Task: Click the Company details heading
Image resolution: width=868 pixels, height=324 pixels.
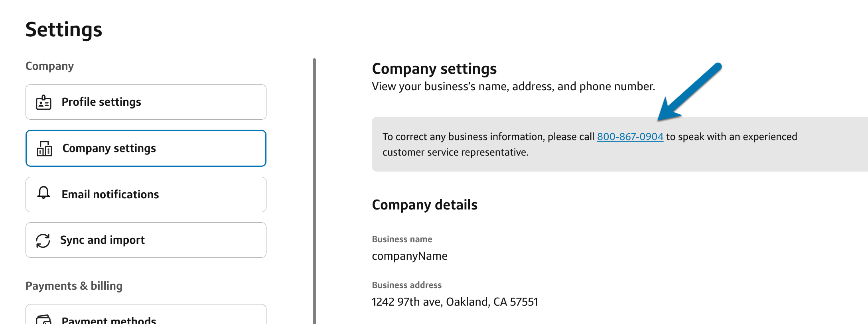Action: pyautogui.click(x=424, y=205)
